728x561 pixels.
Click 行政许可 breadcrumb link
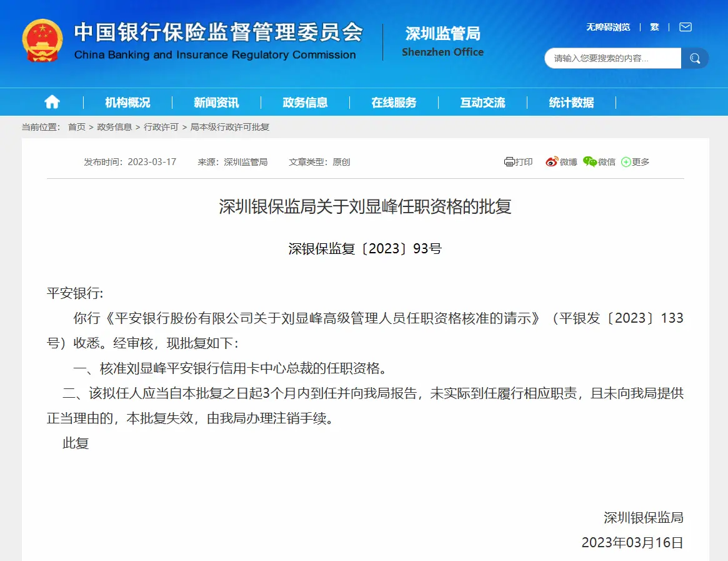coord(161,127)
